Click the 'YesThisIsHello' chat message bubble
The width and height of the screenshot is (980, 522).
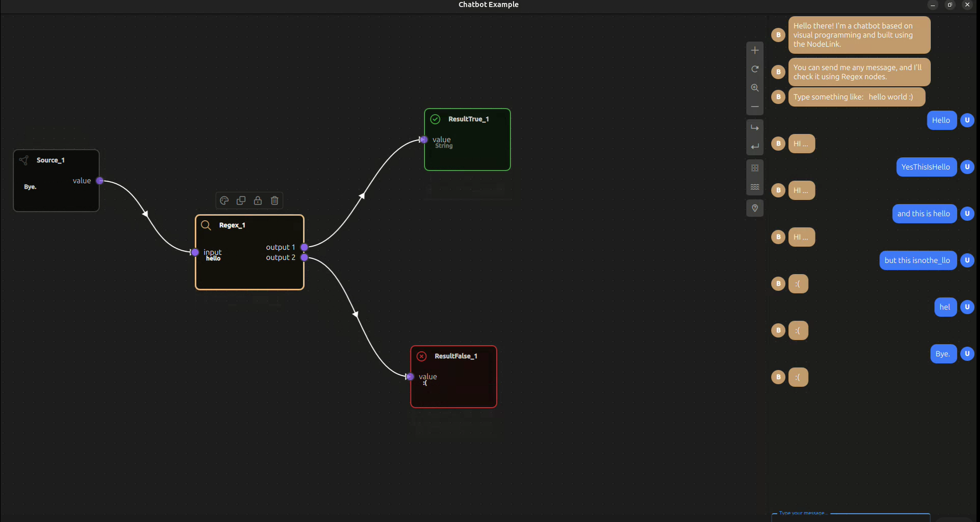926,167
